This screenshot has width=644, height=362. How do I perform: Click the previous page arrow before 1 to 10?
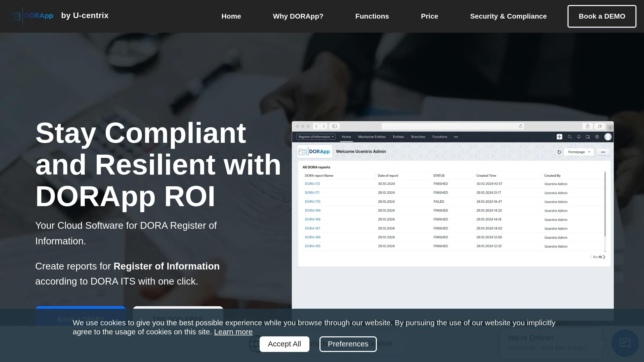coord(591,257)
